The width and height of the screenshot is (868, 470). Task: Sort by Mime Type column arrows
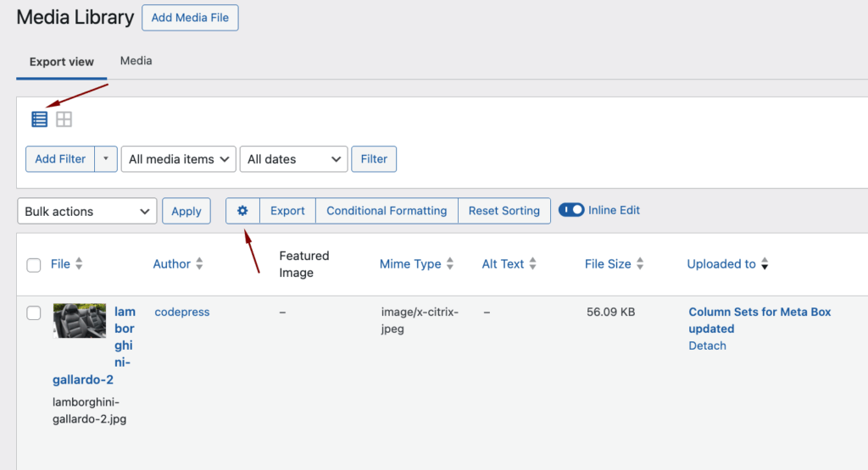click(450, 264)
